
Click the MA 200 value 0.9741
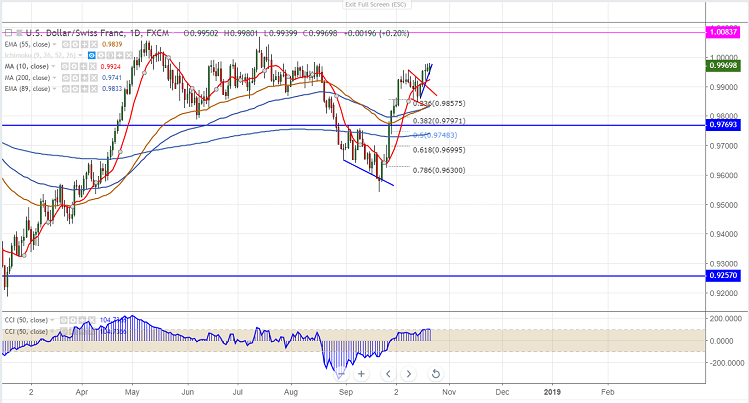(112, 78)
